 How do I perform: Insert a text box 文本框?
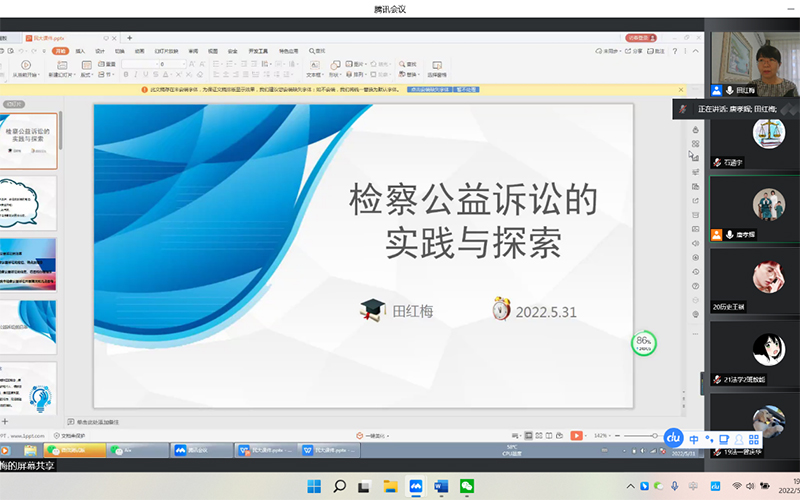(314, 69)
